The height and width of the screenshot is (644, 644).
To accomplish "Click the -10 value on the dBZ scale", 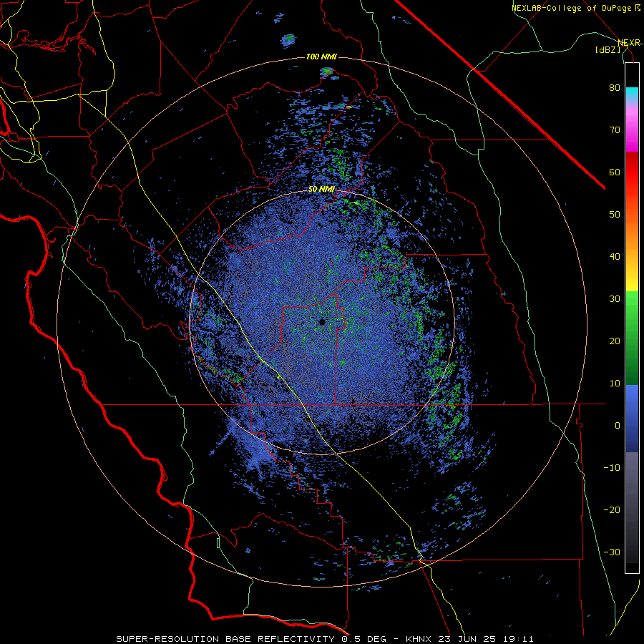I will [612, 468].
